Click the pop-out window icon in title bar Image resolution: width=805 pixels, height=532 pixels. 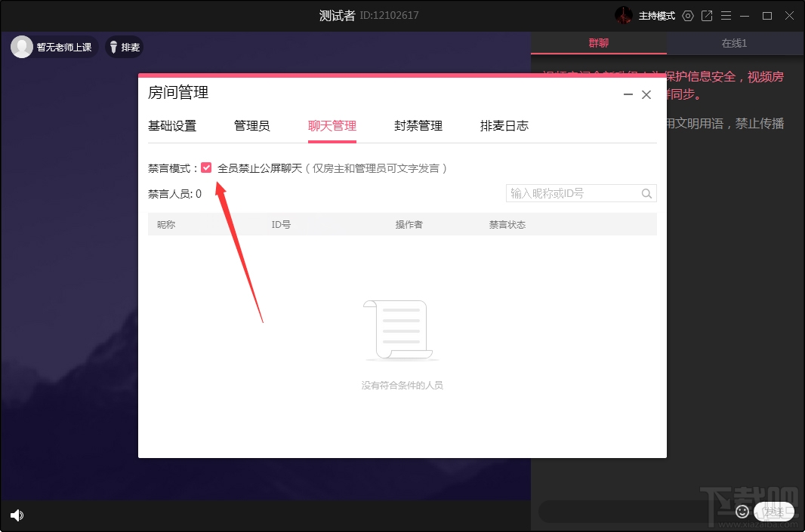(707, 15)
